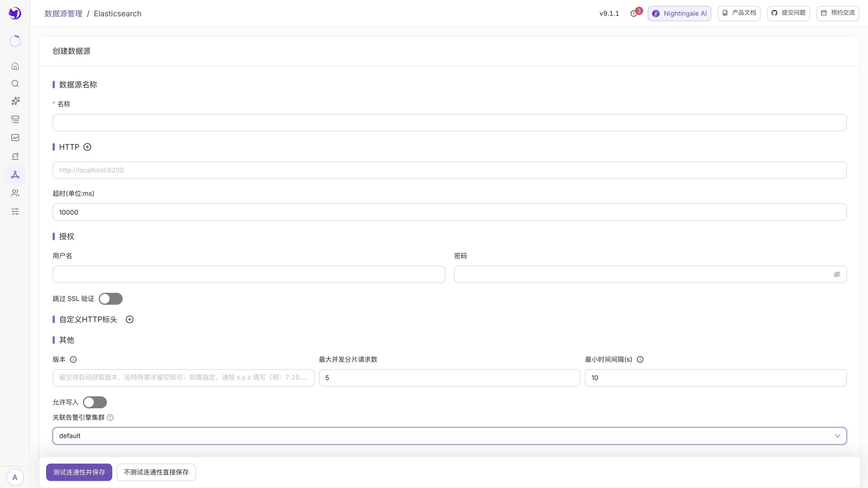The image size is (868, 488).
Task: Focus the data source name field
Action: pos(449,123)
